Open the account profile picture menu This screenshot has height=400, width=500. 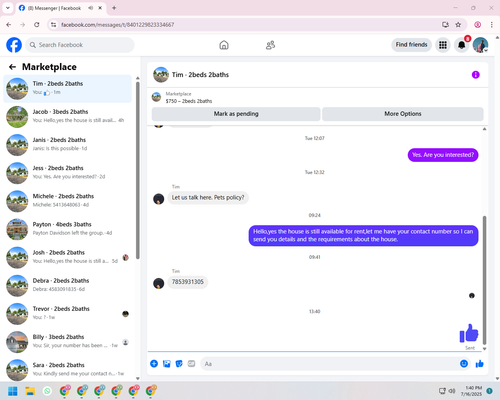[x=480, y=45]
